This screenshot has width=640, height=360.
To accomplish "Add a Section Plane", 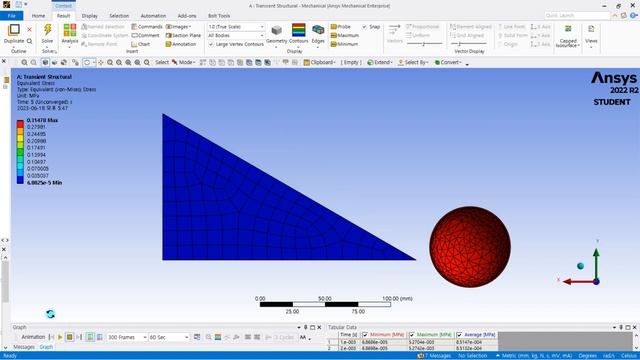I will pos(183,36).
